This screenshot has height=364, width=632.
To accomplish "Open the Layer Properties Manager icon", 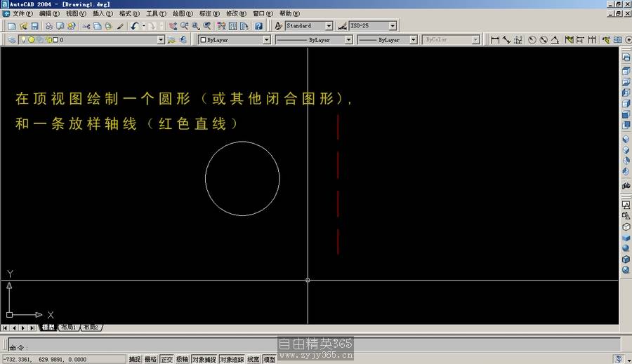I will coord(12,40).
